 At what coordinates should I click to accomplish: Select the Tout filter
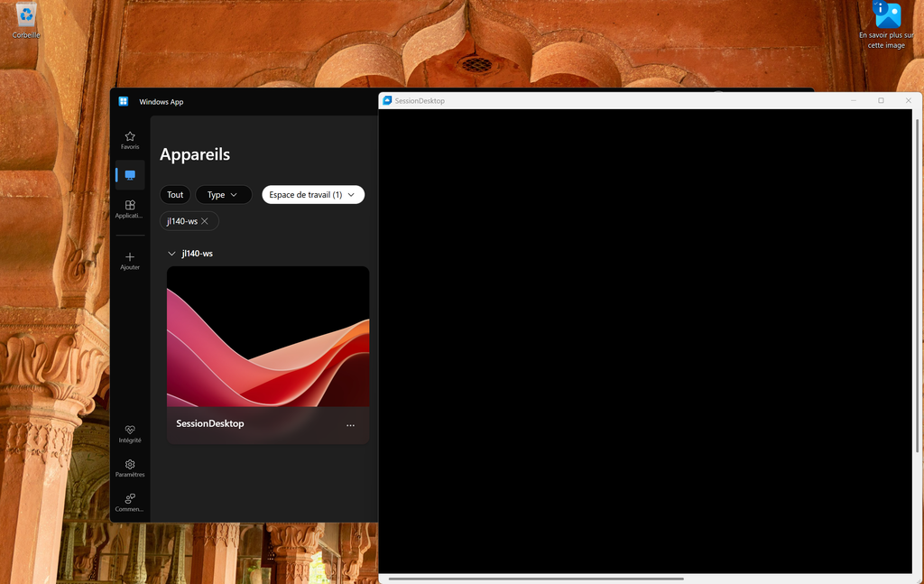[x=175, y=194]
